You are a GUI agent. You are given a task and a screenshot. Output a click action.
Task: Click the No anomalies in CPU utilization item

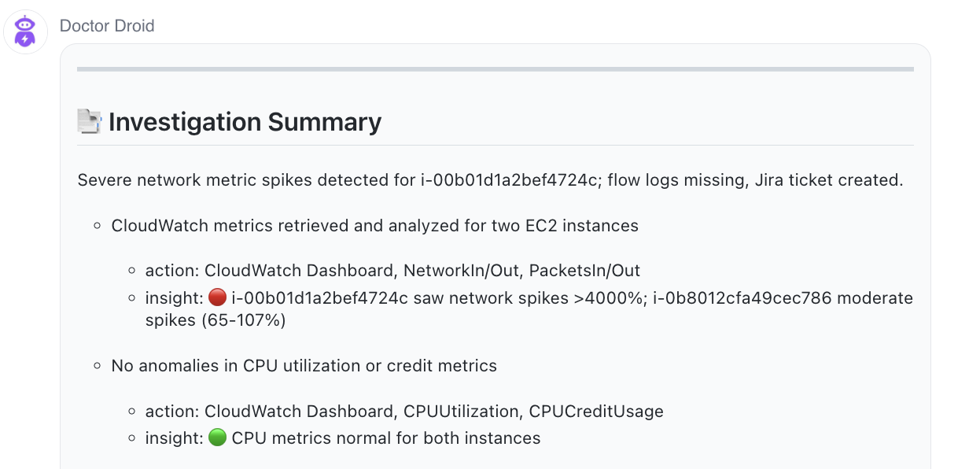pyautogui.click(x=304, y=366)
